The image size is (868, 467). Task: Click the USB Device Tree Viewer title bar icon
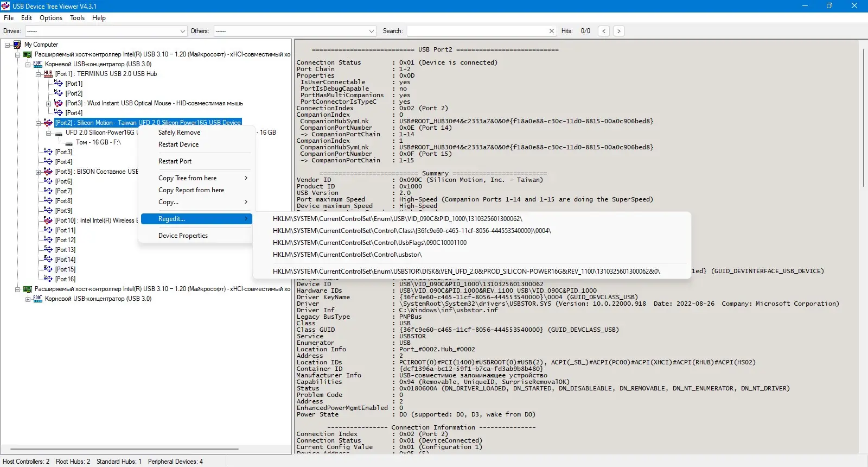[5, 6]
